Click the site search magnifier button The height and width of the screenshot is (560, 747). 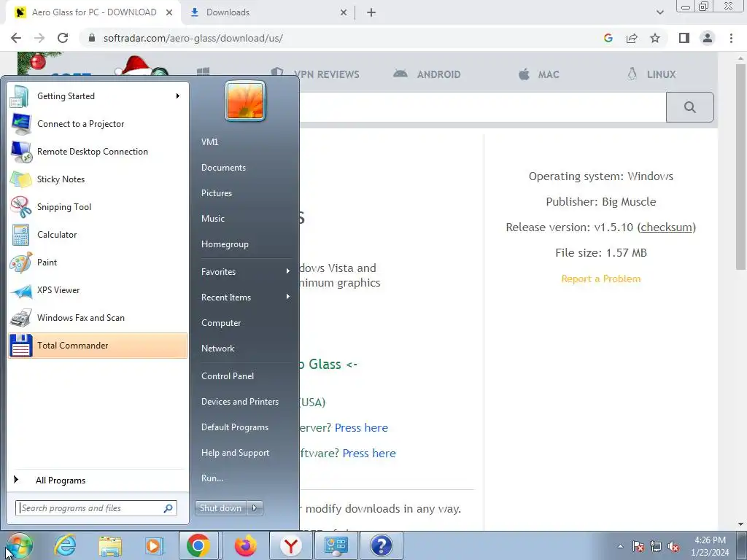click(x=690, y=107)
